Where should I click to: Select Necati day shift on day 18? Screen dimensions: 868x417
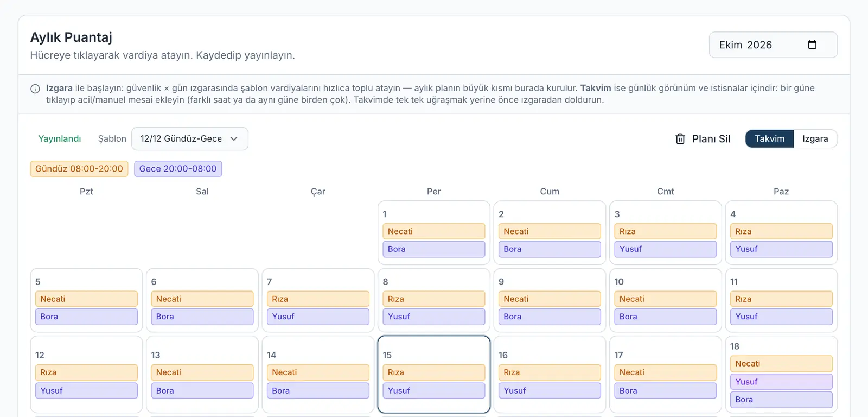point(781,364)
